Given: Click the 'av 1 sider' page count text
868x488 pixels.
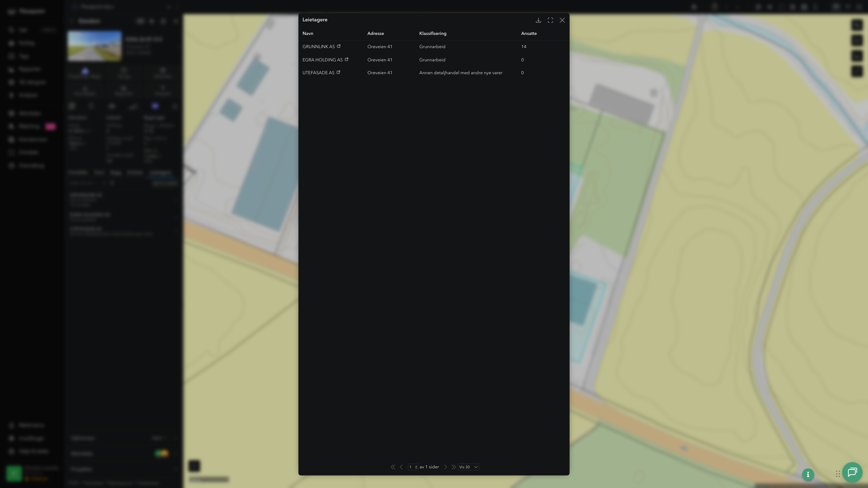Looking at the screenshot, I should [x=429, y=467].
